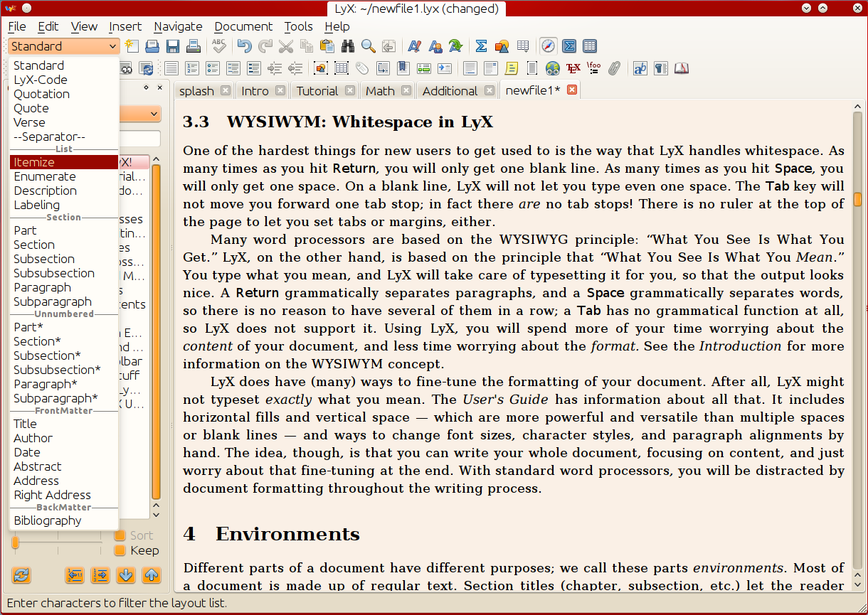868x615 pixels.
Task: Open the File menu
Action: [17, 26]
